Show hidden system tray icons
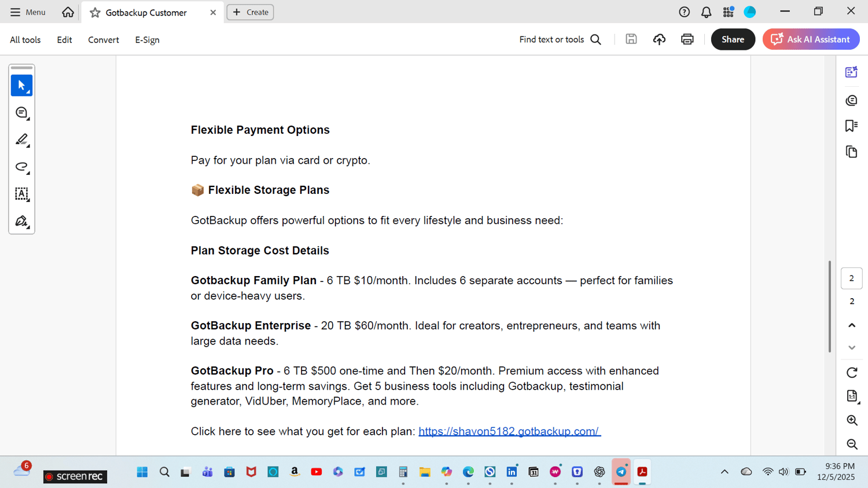This screenshot has height=488, width=868. [x=724, y=472]
